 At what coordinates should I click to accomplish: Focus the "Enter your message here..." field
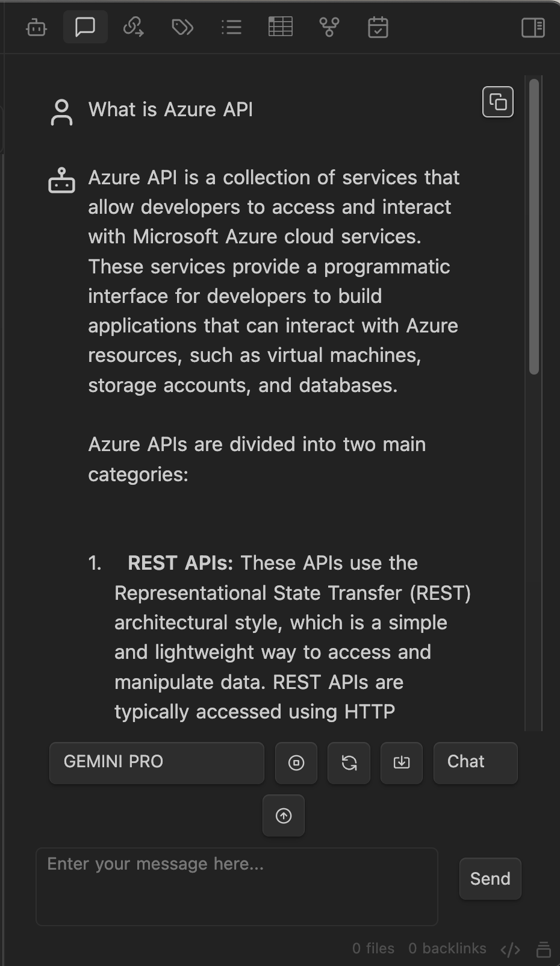point(237,887)
